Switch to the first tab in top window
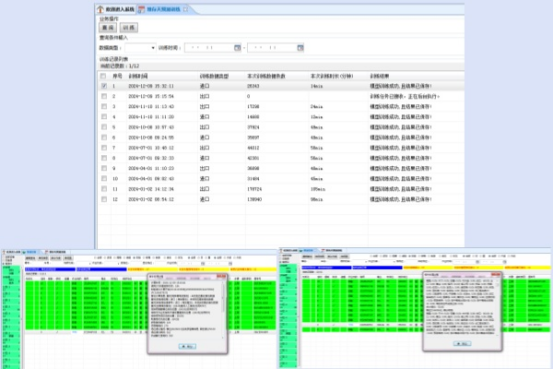The image size is (554, 369). (x=117, y=9)
